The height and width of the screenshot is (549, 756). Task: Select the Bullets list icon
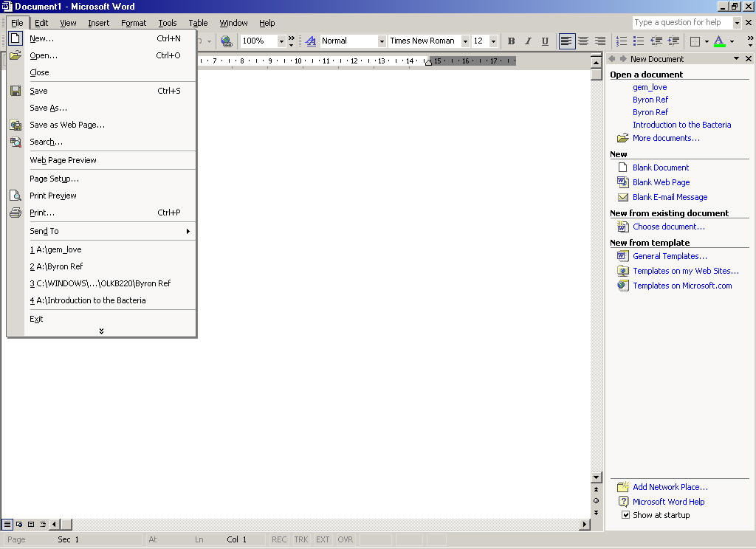[639, 41]
